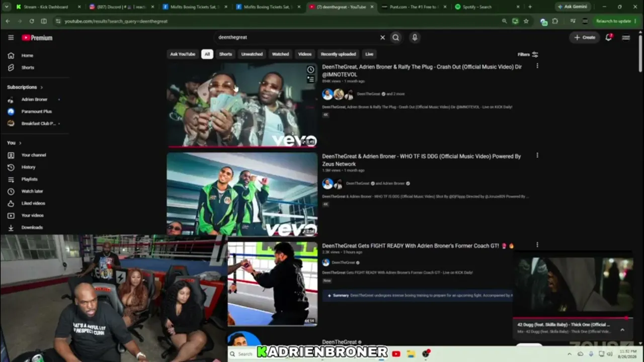The image size is (644, 362).
Task: Open more options for WHO TF IS DDG video
Action: (537, 155)
